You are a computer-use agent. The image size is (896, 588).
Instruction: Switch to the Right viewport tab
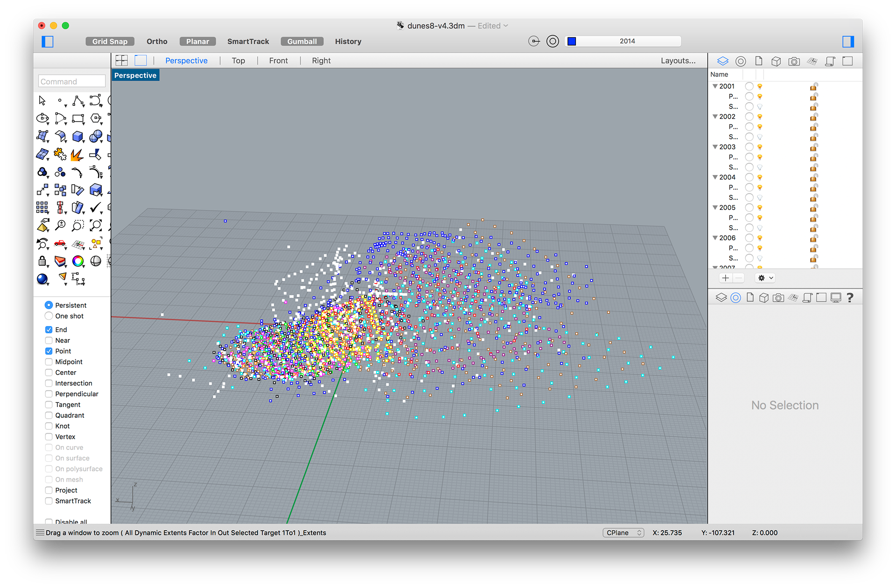pos(322,61)
